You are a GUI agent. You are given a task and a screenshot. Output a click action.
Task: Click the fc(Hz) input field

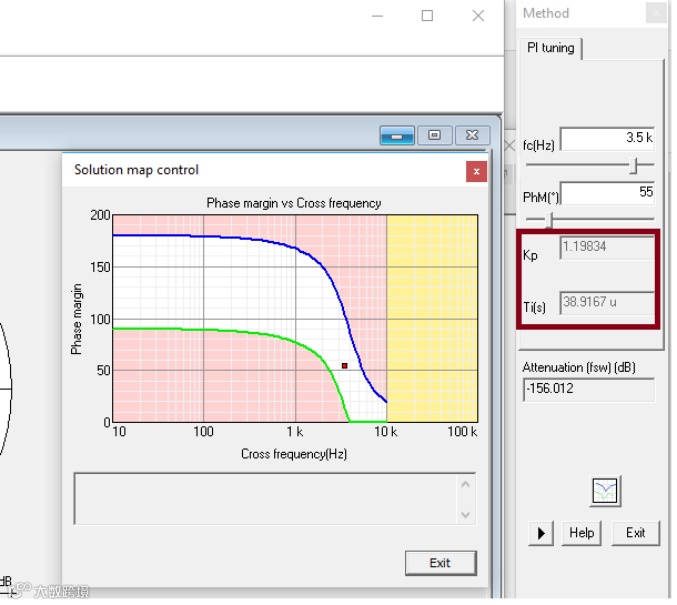(x=607, y=139)
